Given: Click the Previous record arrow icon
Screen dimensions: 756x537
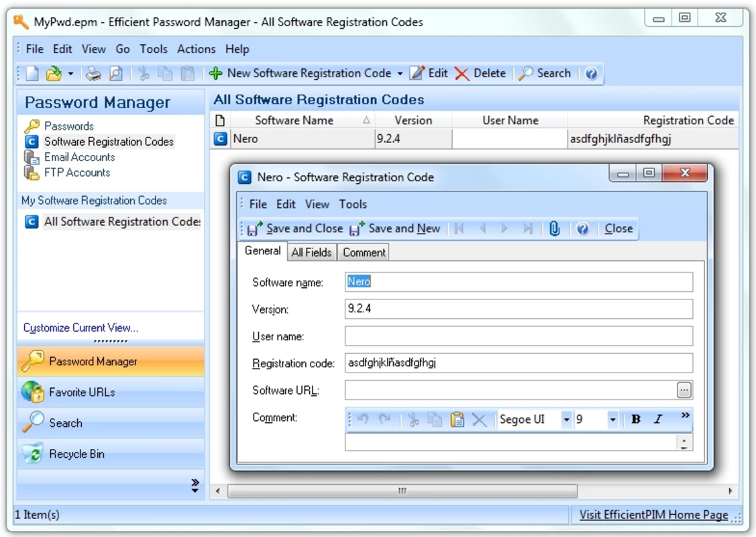Looking at the screenshot, I should tap(482, 229).
